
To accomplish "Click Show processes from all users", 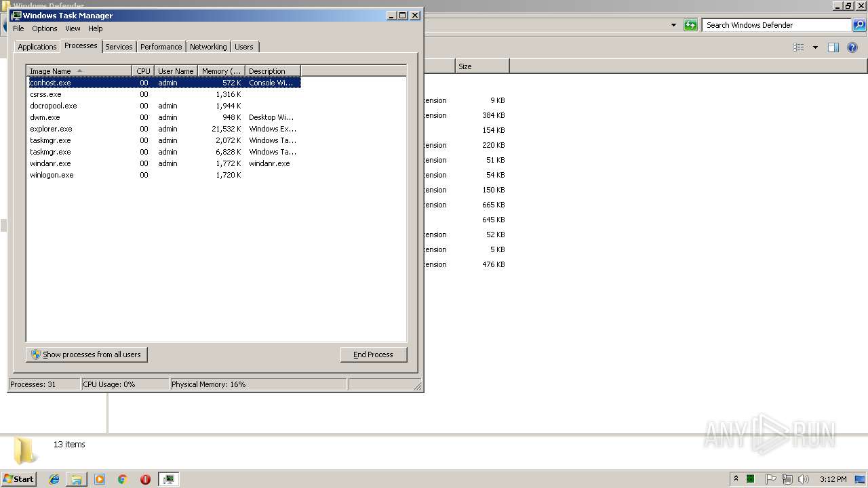I will point(87,354).
